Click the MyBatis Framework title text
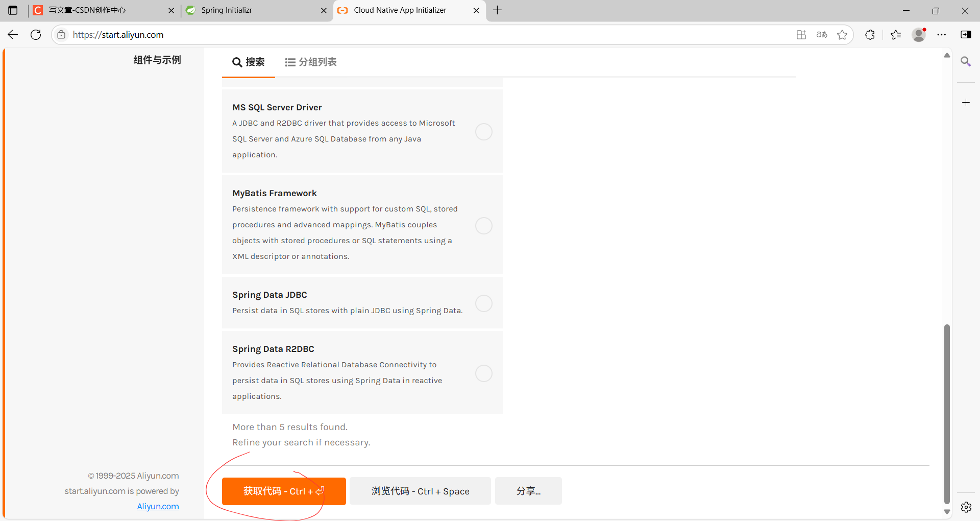Image resolution: width=980 pixels, height=521 pixels. (x=275, y=193)
